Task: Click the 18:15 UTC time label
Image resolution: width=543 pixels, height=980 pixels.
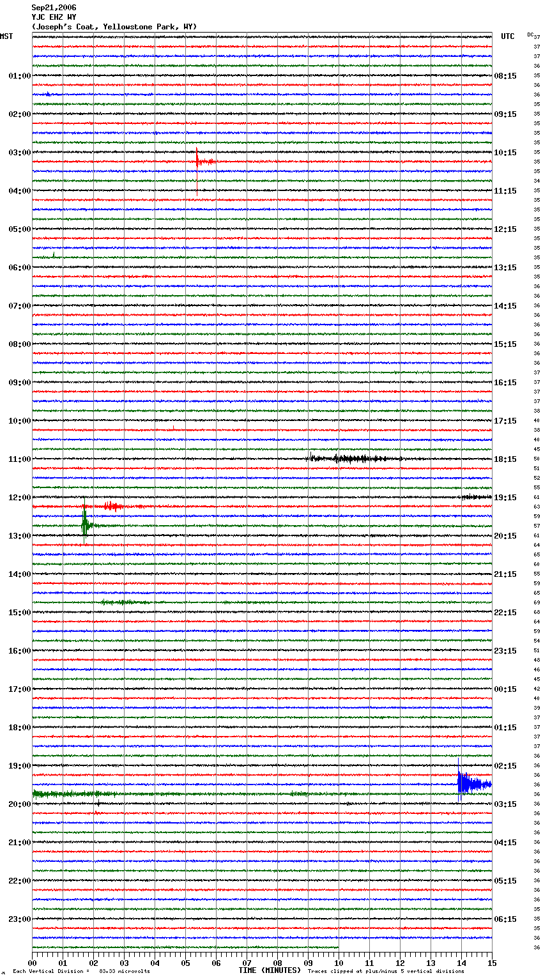Action: click(x=505, y=459)
